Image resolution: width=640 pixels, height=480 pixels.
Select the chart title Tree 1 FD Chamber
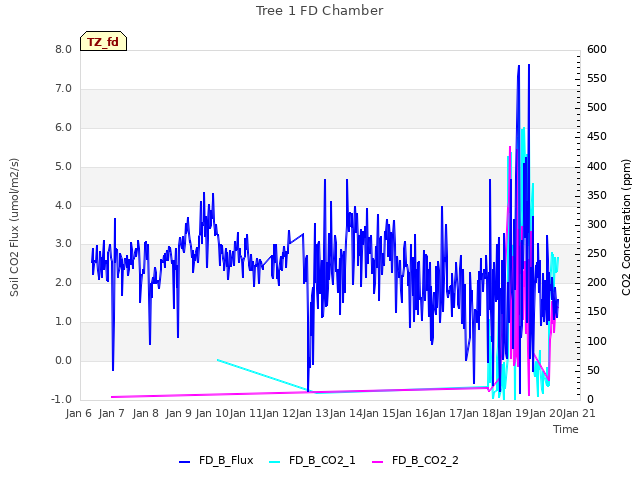coord(320,11)
